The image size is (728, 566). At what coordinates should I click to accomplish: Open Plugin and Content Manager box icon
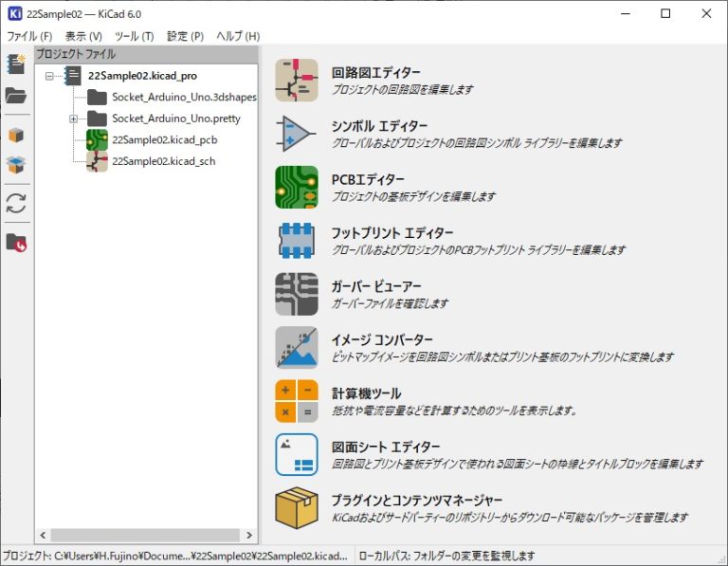(x=296, y=507)
